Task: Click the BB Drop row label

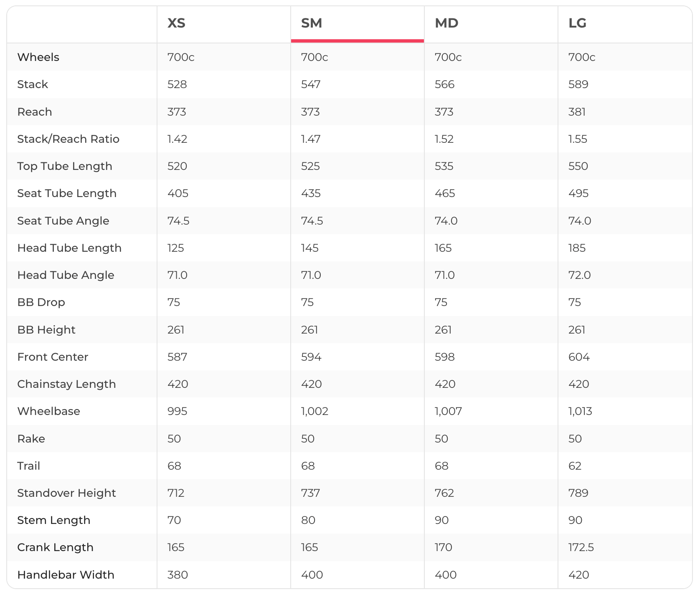Action: coord(41,302)
